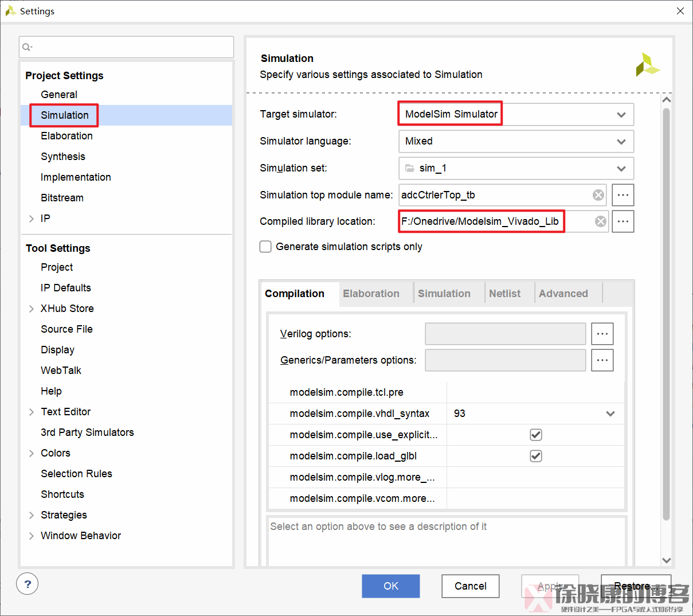693x616 pixels.
Task: Select Selection Rules item
Action: pos(76,474)
